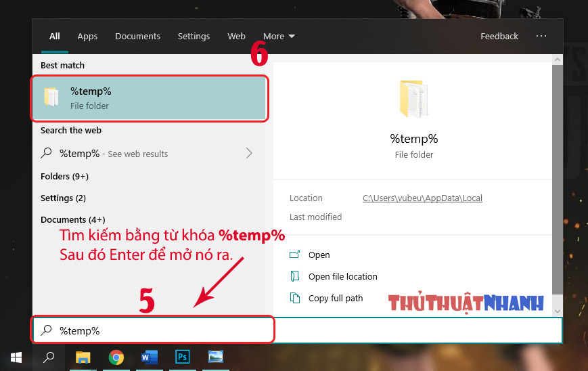
Task: Click the scrollbar down arrow in preview pane
Action: tap(558, 311)
